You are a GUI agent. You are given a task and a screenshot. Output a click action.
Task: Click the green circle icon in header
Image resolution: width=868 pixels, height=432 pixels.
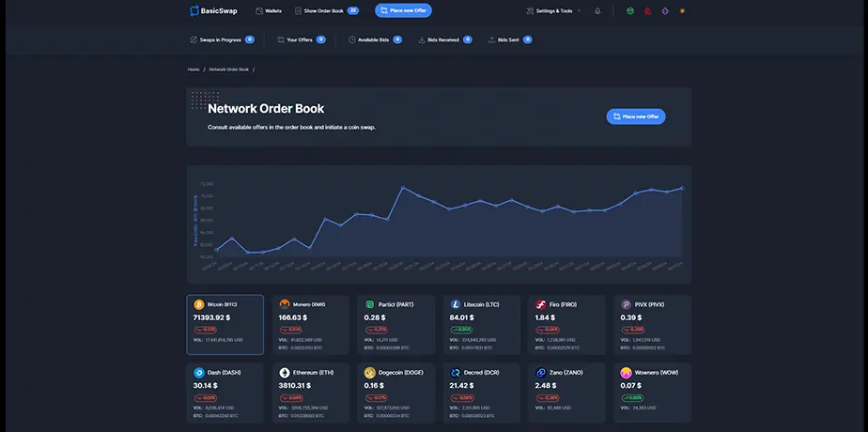point(630,10)
